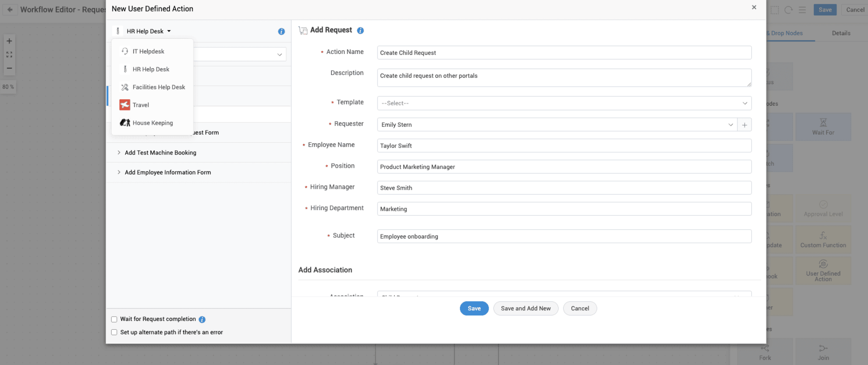This screenshot has height=365, width=868.
Task: Click the IT Helpdesk headset icon
Action: click(125, 51)
